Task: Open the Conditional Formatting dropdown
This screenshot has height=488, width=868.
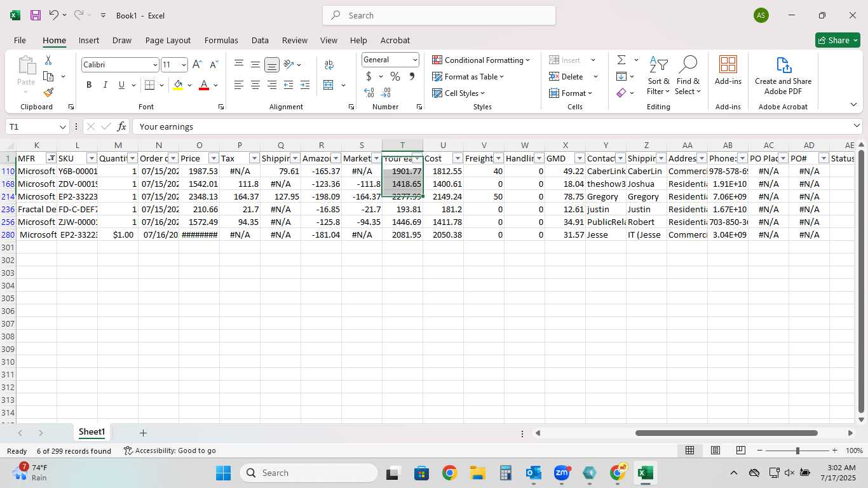Action: pos(481,60)
